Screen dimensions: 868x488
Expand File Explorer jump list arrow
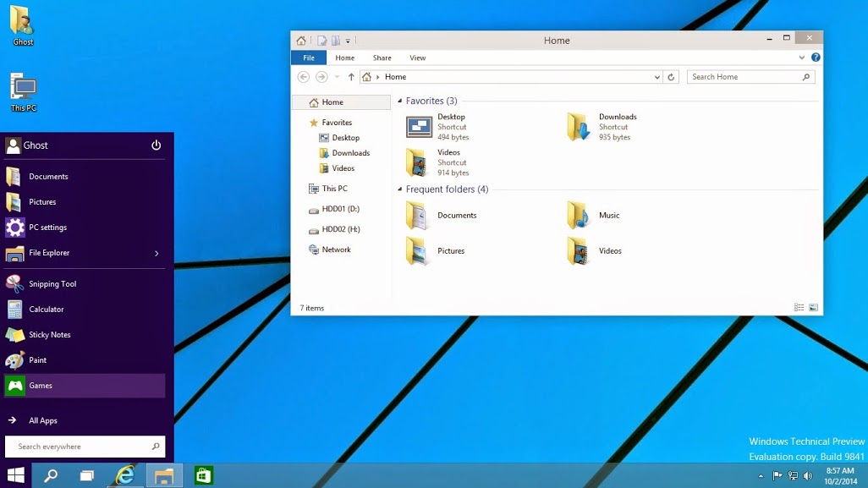pos(157,254)
